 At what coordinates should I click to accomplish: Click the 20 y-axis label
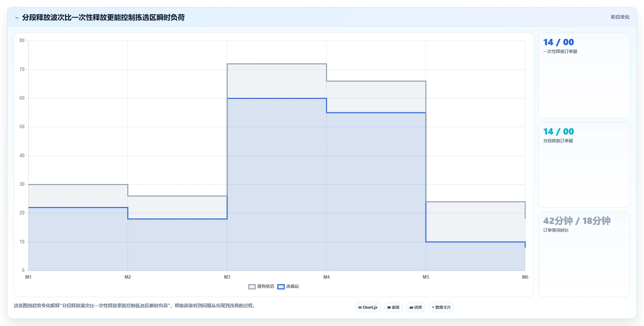pyautogui.click(x=22, y=213)
